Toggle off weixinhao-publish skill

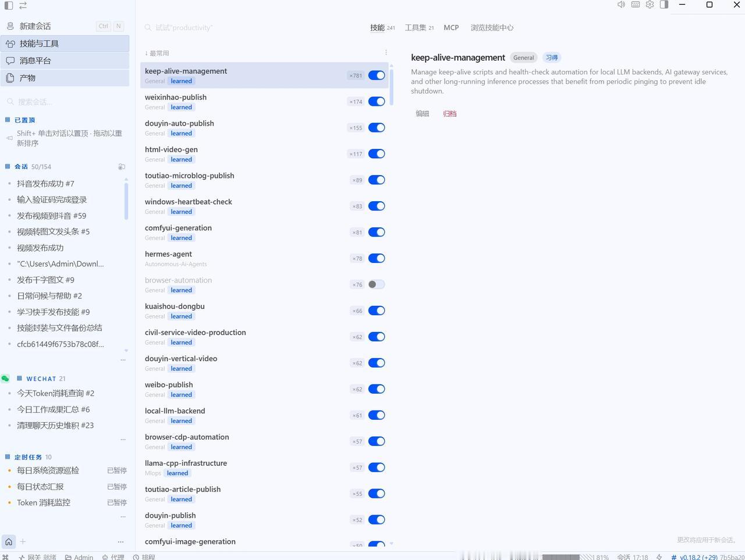pos(377,102)
